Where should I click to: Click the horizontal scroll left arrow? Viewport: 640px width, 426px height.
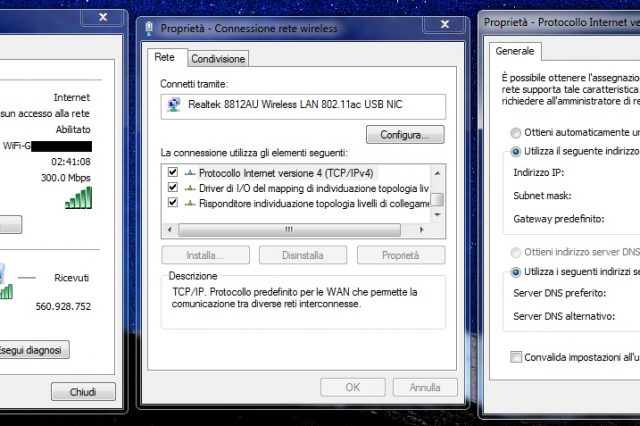tap(170, 230)
